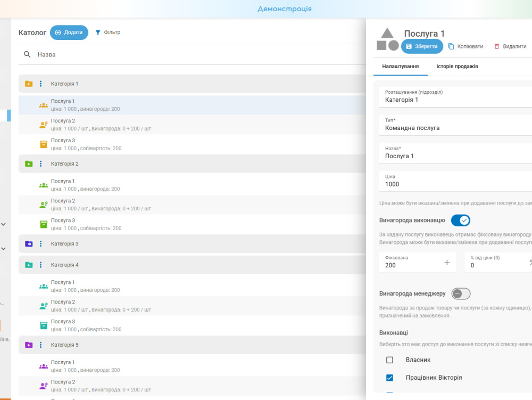Viewport: 532px width, 400px height.
Task: Click orange team icon of Послуга 1 in Категорія 1
Action: 44,105
